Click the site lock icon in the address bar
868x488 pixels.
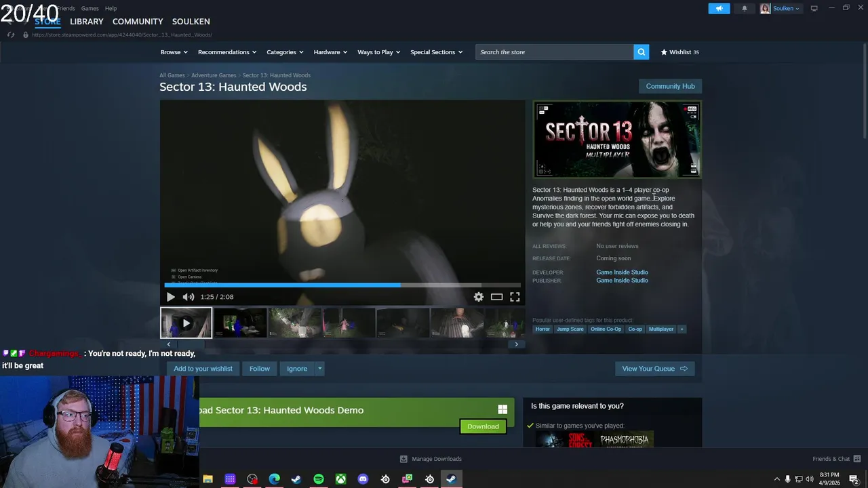26,35
